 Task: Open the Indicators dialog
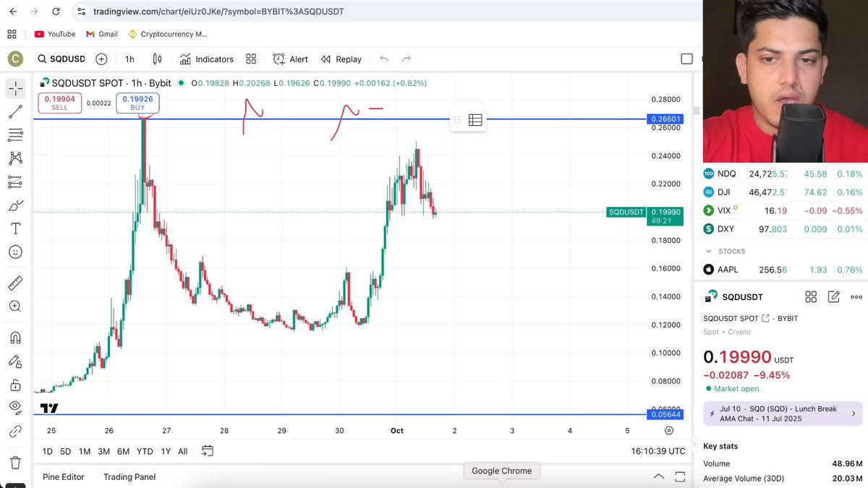click(x=207, y=59)
